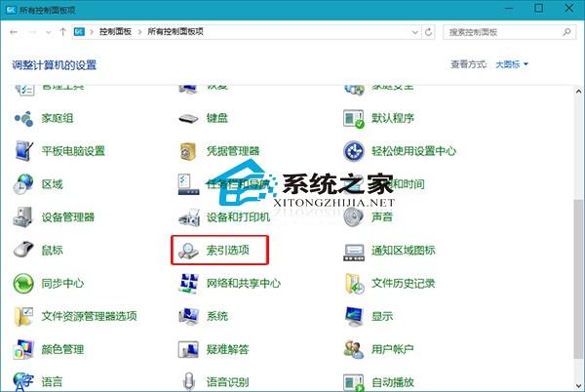This screenshot has height=392, width=585.
Task: Click the vertical scrollbar thumb
Action: point(578,278)
